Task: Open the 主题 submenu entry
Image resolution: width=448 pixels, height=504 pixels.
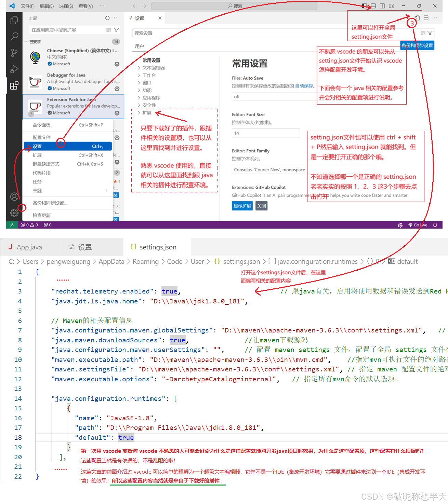Action: point(68,191)
